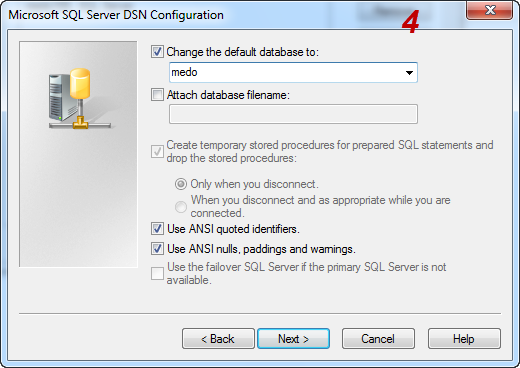The width and height of the screenshot is (520, 368).
Task: Select 'Only when you disconnect' radio button
Action: point(181,184)
